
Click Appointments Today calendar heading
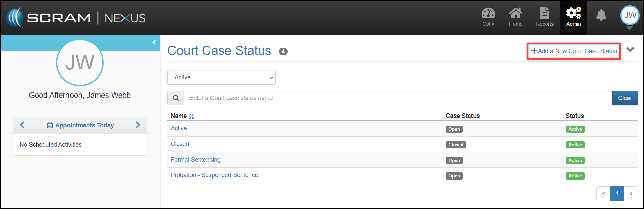[80, 125]
